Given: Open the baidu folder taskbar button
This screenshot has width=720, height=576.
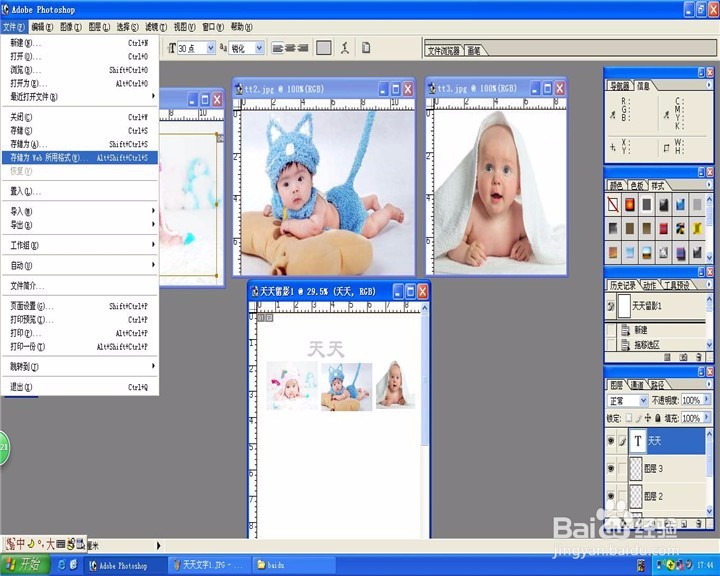Looking at the screenshot, I should [x=292, y=565].
